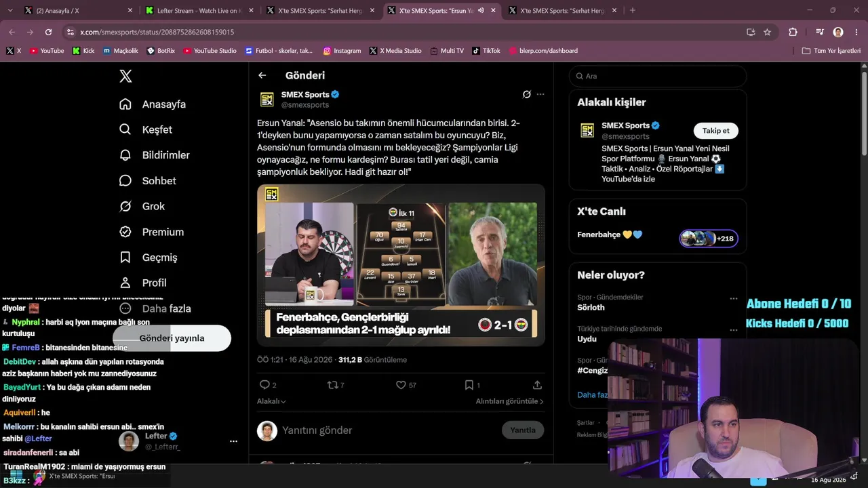The height and width of the screenshot is (488, 868).
Task: Reload the page in the browser toolbar
Action: point(48,32)
